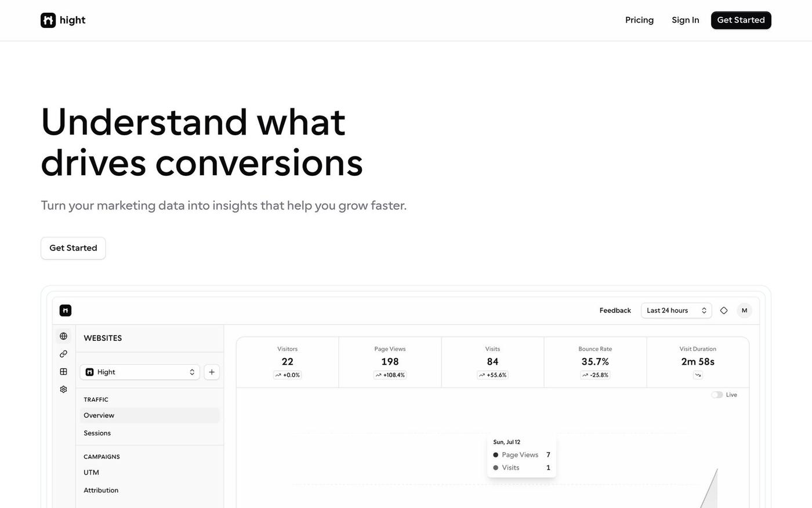Image resolution: width=812 pixels, height=508 pixels.
Task: Click the hight logo in the header
Action: pos(63,20)
